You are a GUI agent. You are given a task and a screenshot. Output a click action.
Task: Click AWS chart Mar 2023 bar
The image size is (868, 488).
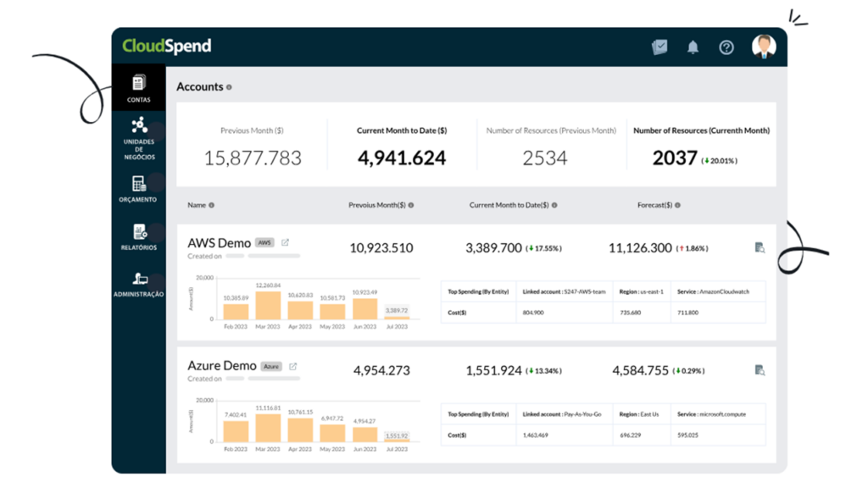(x=268, y=305)
